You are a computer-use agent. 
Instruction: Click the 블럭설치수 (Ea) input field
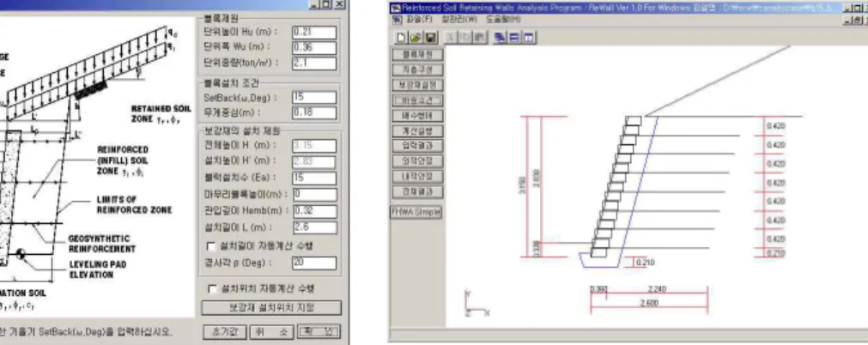(314, 179)
